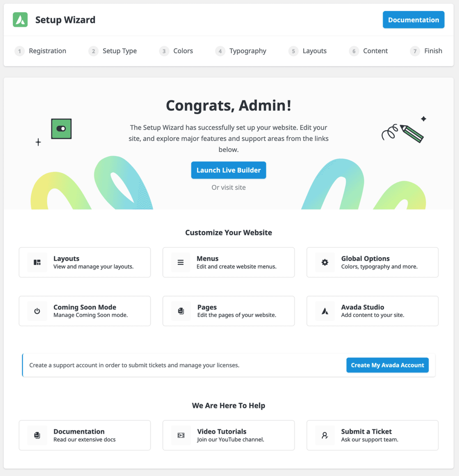Click the Menus card to edit website menus
This screenshot has width=459, height=476.
tap(228, 262)
